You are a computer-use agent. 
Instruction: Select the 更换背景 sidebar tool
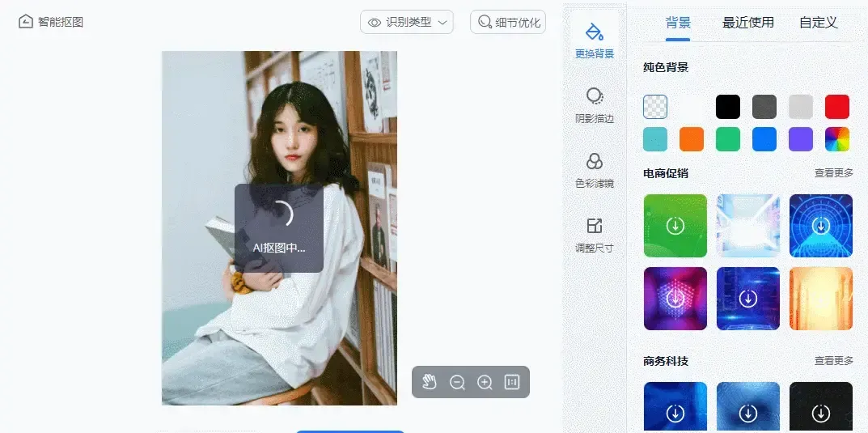pyautogui.click(x=595, y=40)
